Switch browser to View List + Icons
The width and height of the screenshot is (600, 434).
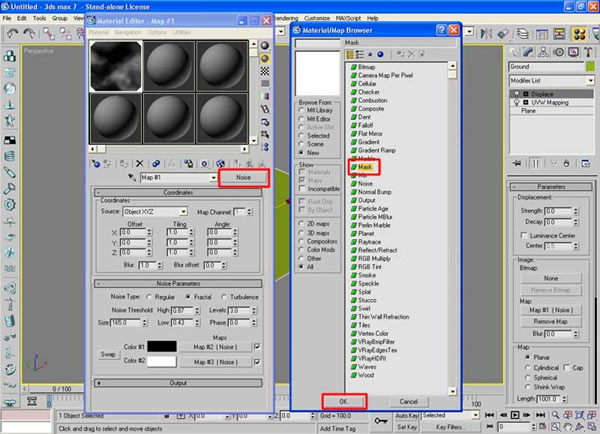tap(350, 54)
